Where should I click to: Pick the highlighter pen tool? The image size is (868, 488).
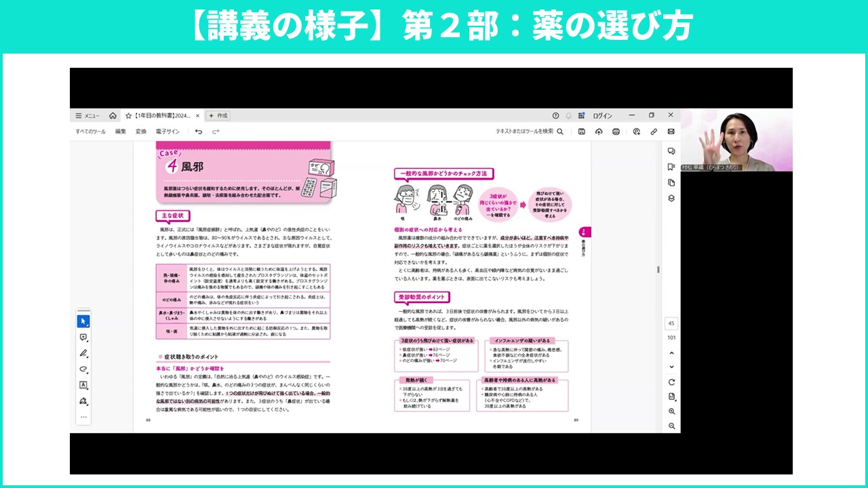83,353
